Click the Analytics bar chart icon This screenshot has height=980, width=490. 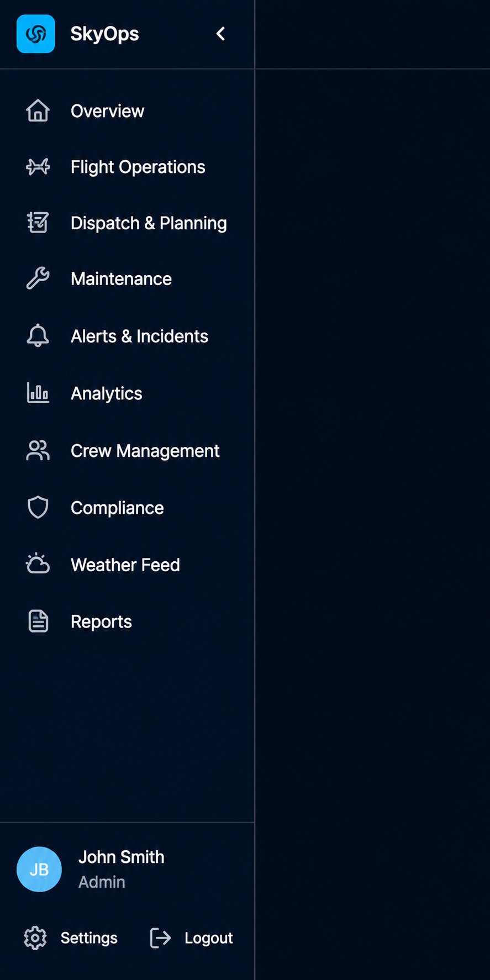[38, 393]
